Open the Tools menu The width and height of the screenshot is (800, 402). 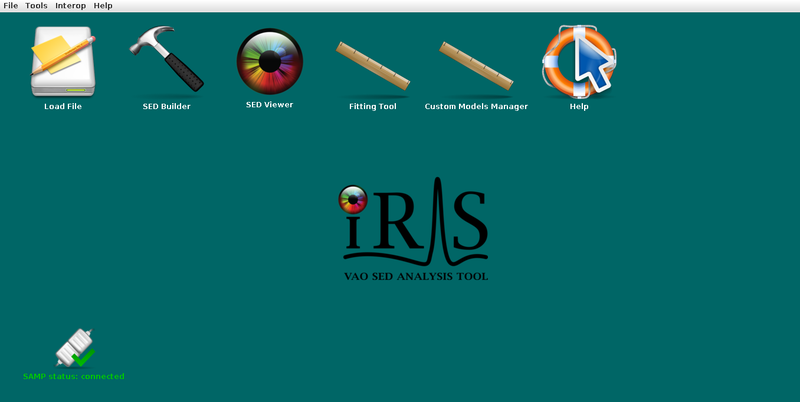pyautogui.click(x=36, y=6)
